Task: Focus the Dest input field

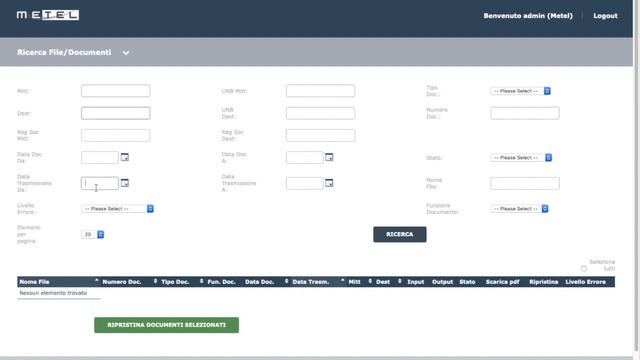Action: click(x=116, y=113)
